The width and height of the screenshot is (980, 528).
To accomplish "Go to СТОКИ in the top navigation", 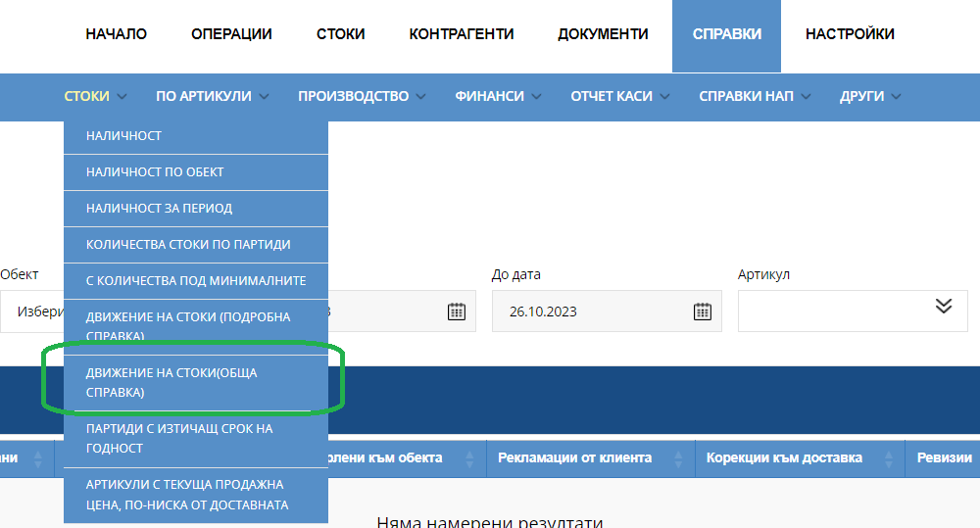I will (341, 33).
